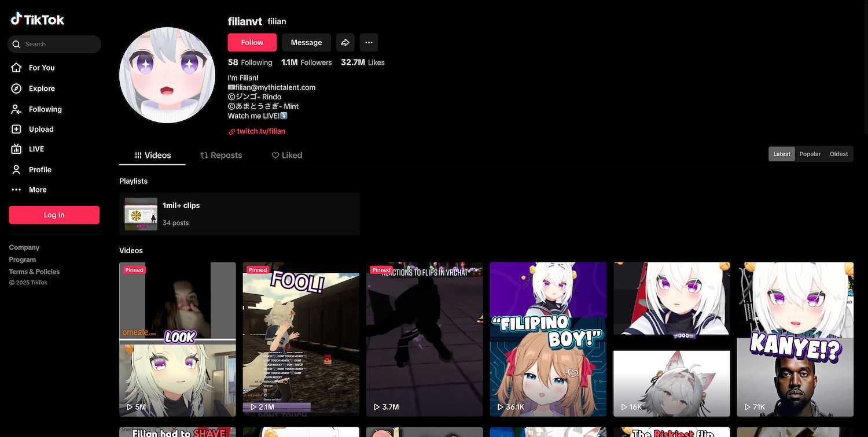The image size is (868, 437).
Task: Go to the Explore compass icon
Action: click(x=17, y=88)
